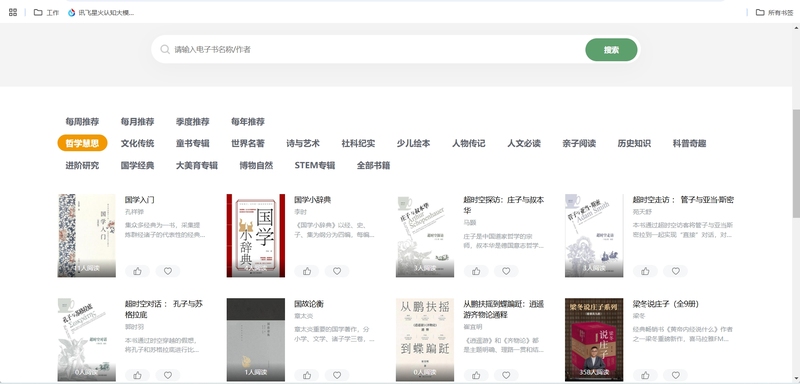This screenshot has height=384, width=800.
Task: Switch to 季度推荐 tab
Action: pos(192,122)
